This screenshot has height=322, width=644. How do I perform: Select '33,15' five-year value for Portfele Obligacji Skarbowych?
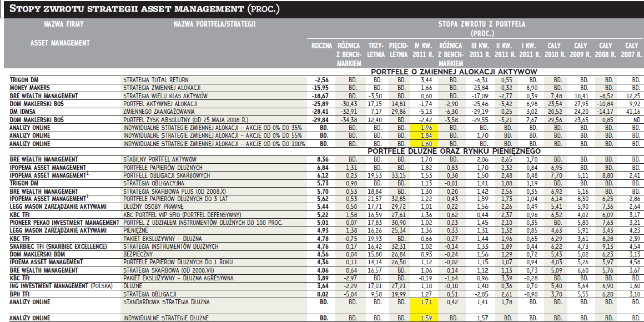tap(400, 175)
